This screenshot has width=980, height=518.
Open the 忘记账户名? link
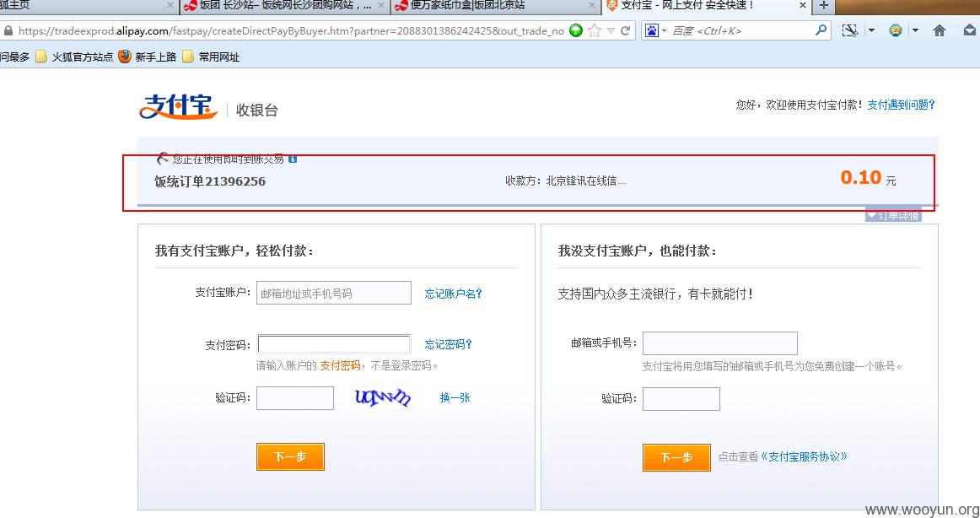[x=453, y=294]
